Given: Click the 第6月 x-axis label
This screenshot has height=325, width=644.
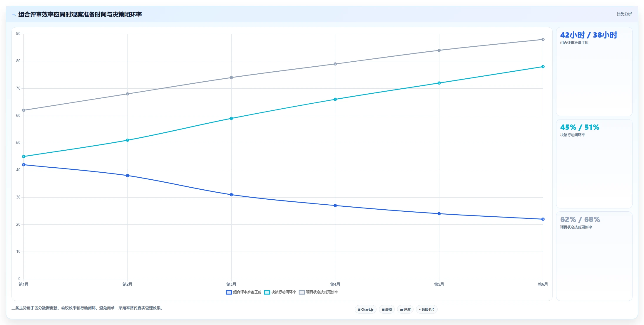Looking at the screenshot, I should pyautogui.click(x=543, y=284).
